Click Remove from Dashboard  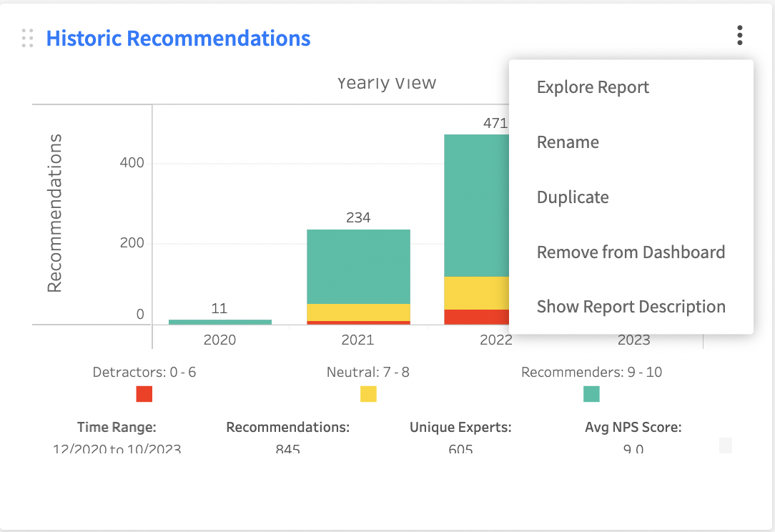pyautogui.click(x=631, y=252)
